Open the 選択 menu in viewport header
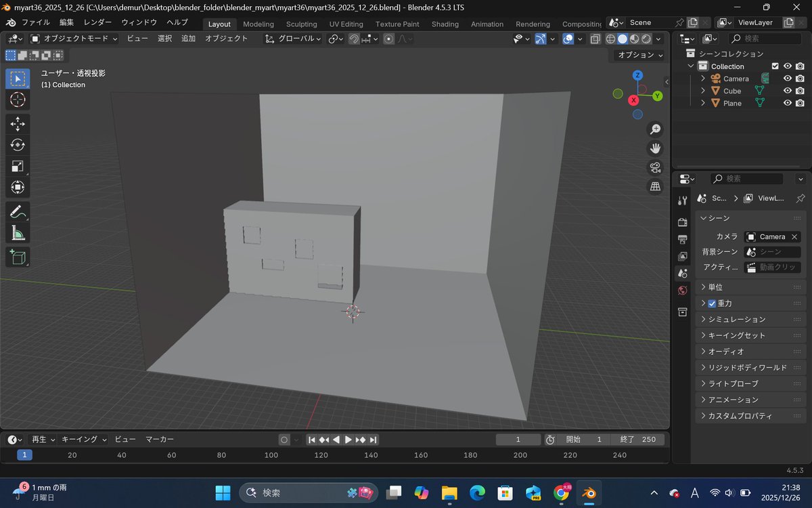Viewport: 812px width, 508px height. pyautogui.click(x=164, y=39)
